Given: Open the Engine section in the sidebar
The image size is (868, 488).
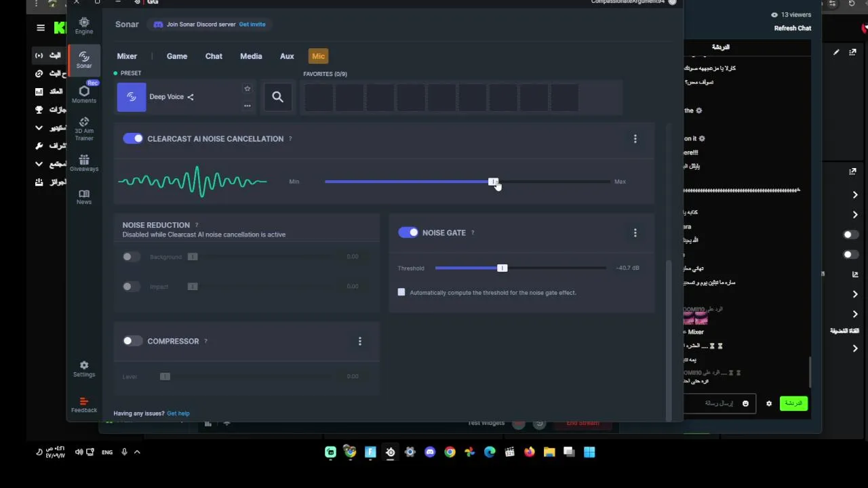Looking at the screenshot, I should click(84, 26).
